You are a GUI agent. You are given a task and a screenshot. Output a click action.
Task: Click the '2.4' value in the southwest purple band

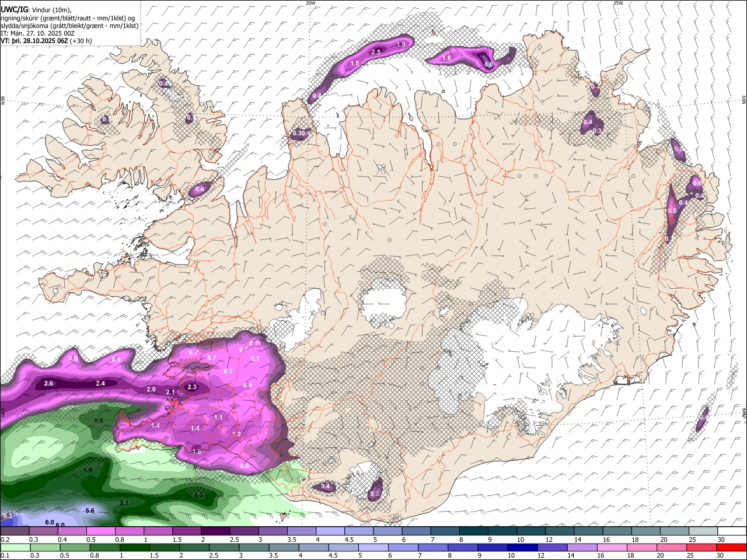100,383
